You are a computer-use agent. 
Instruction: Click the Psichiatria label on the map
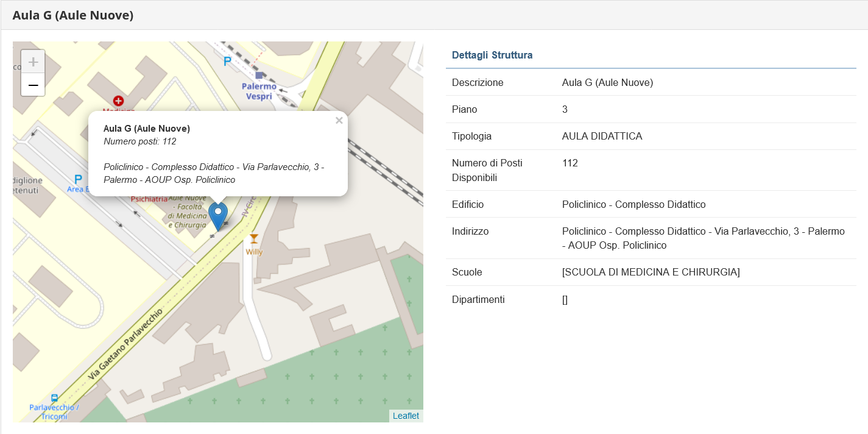[x=149, y=199]
